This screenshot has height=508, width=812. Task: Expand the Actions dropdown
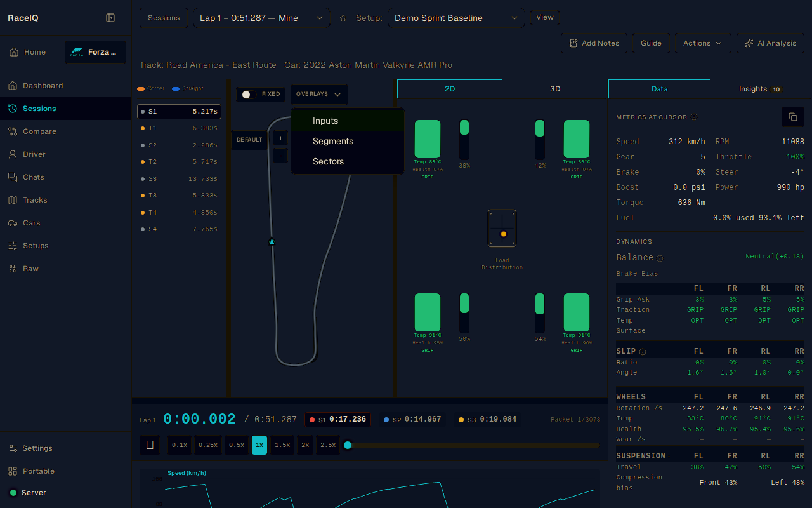pyautogui.click(x=702, y=43)
